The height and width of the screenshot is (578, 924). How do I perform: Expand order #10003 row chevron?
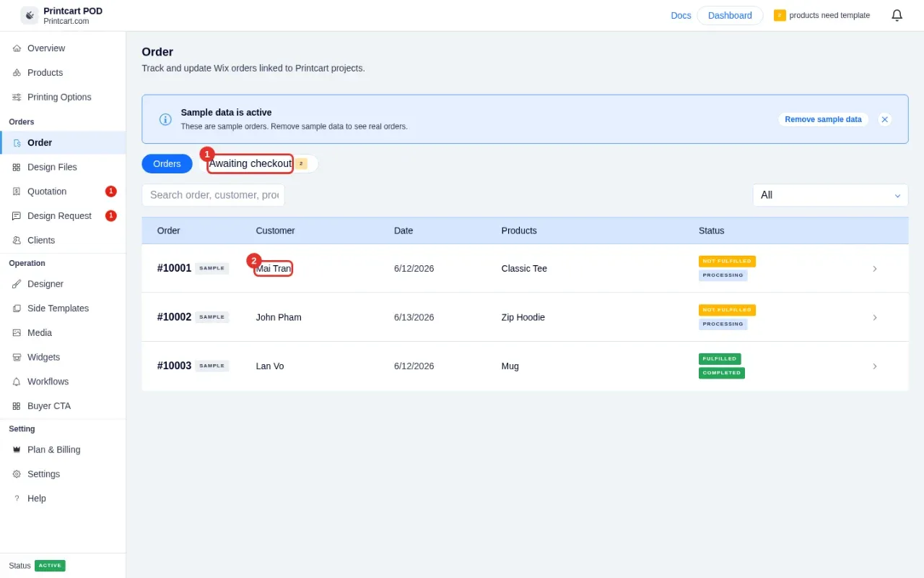(875, 366)
